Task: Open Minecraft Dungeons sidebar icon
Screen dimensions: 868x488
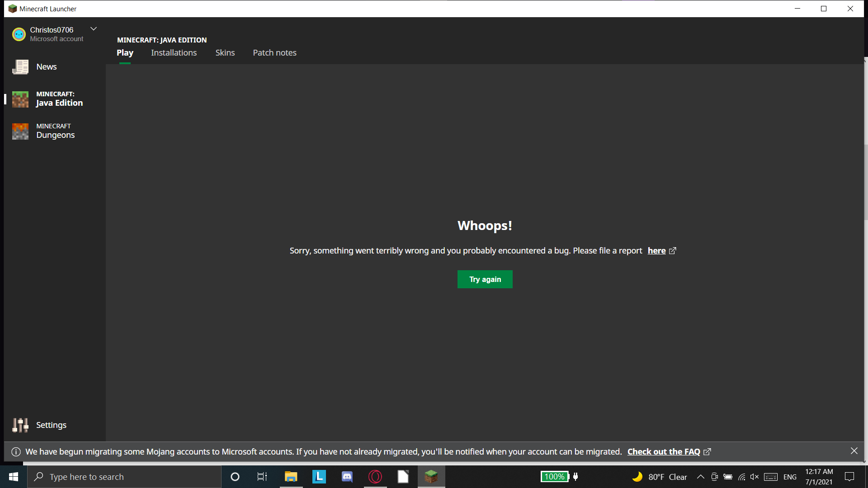Action: pos(20,131)
